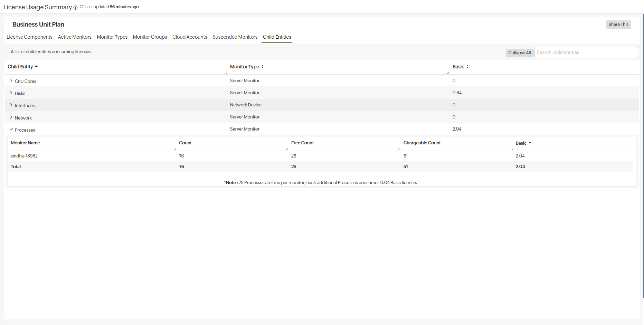This screenshot has height=325, width=644.
Task: Sort the top Basic column
Action: point(467,67)
